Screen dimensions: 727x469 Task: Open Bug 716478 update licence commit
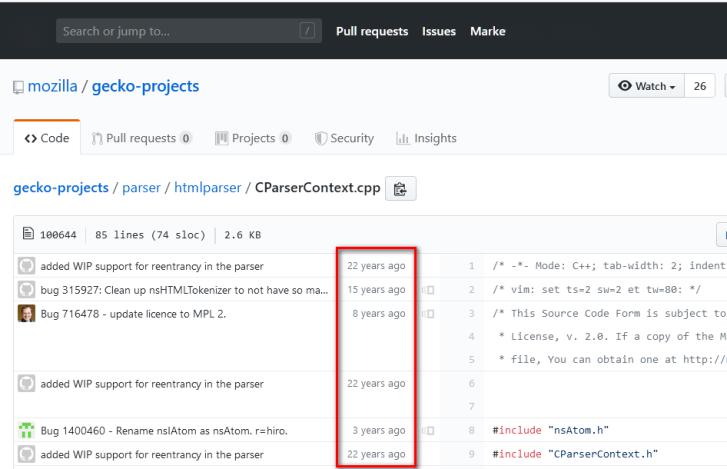[133, 314]
